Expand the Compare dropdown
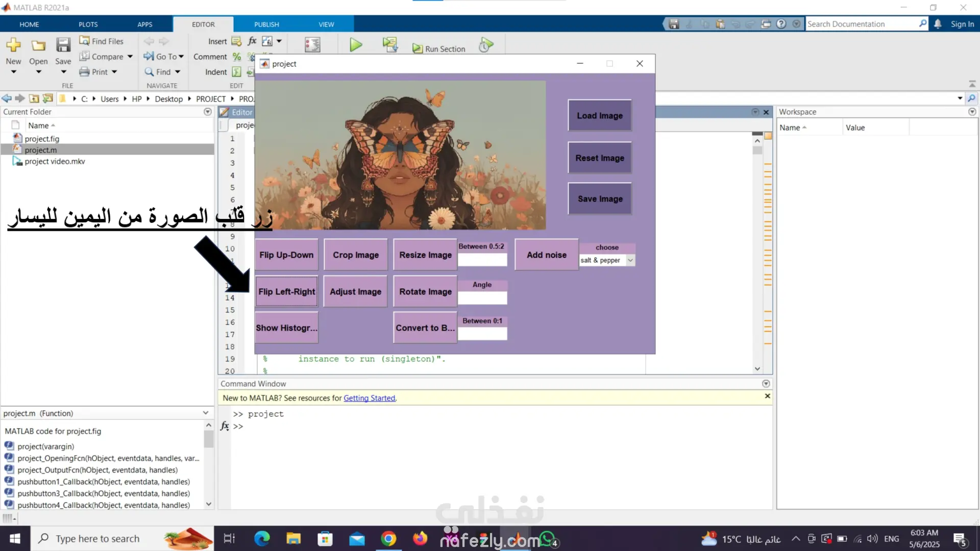This screenshot has width=980, height=551. 130,57
